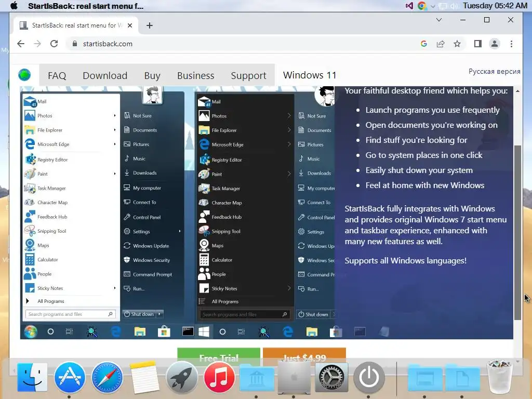Switch to Русская версия language
The image size is (532, 399).
click(495, 71)
